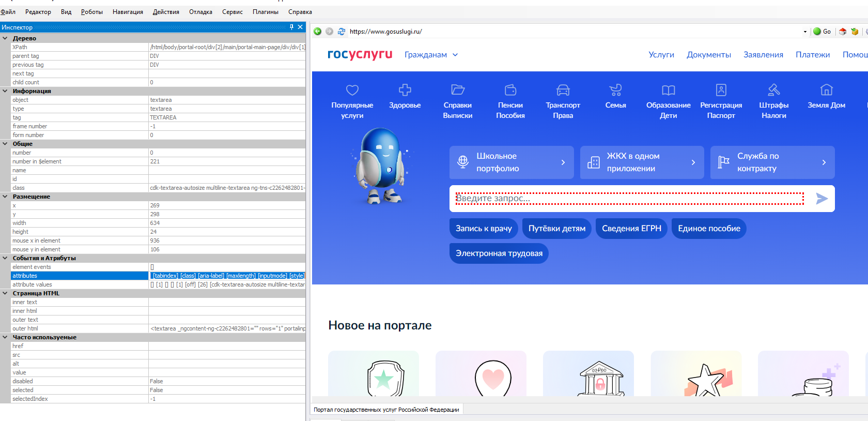
Task: Click the red-roof Home icon
Action: point(843,32)
